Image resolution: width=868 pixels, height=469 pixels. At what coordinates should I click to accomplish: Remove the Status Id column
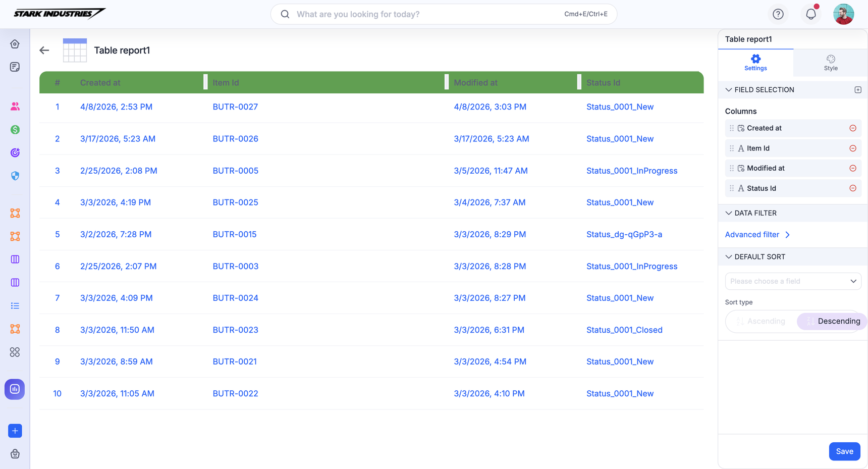tap(852, 188)
